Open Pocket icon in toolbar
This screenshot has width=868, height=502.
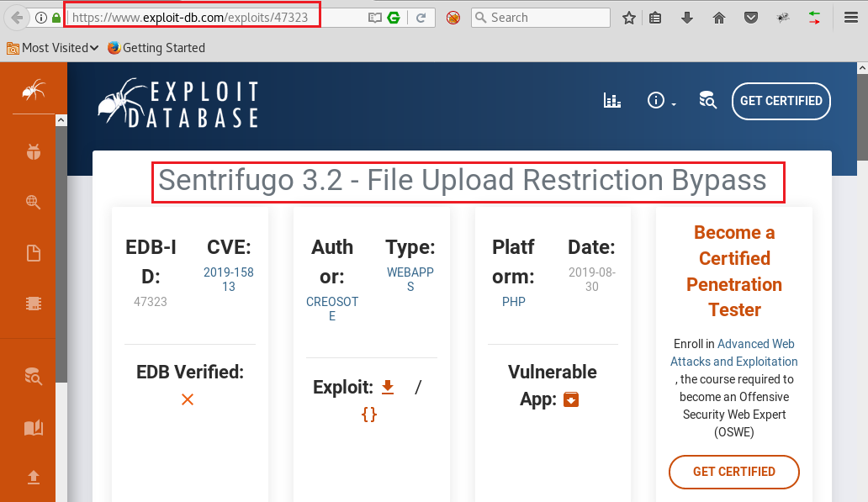coord(750,18)
